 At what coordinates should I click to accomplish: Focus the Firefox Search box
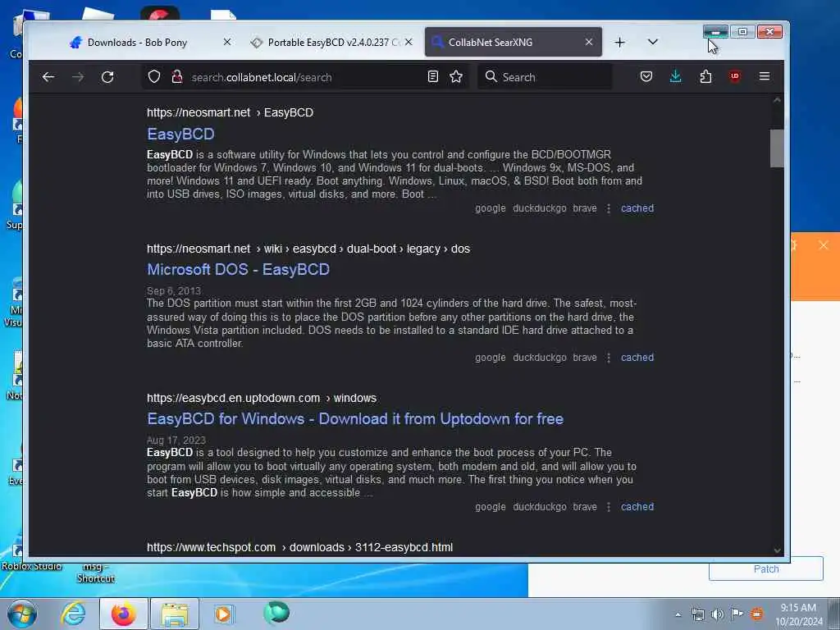545,77
